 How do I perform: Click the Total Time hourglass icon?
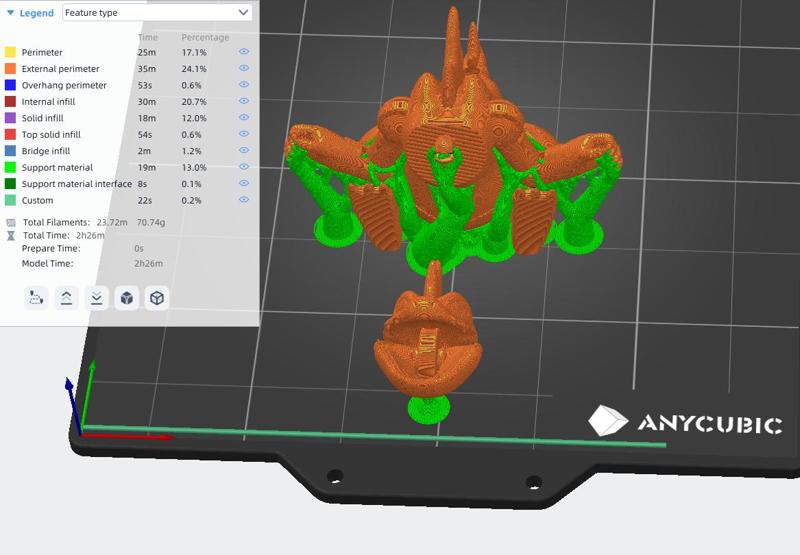pos(11,236)
